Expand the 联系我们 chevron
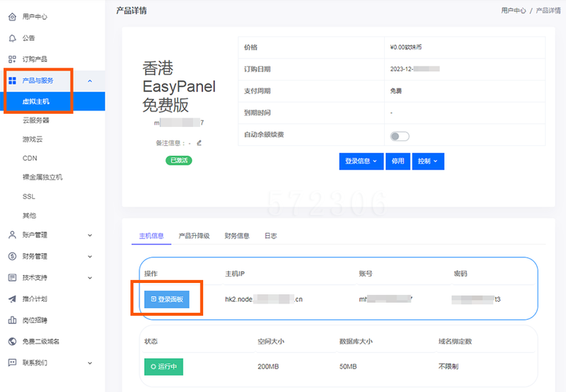Screen dimensions: 566x392 (x=90, y=363)
